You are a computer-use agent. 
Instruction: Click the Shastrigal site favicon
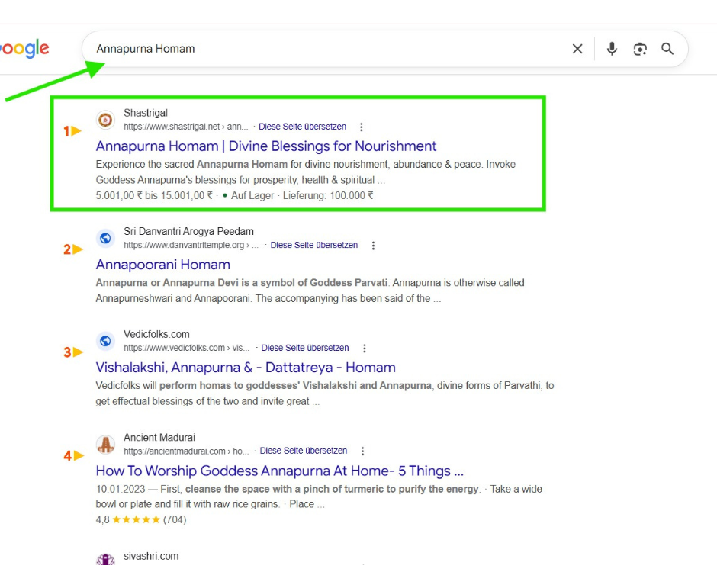click(x=105, y=120)
